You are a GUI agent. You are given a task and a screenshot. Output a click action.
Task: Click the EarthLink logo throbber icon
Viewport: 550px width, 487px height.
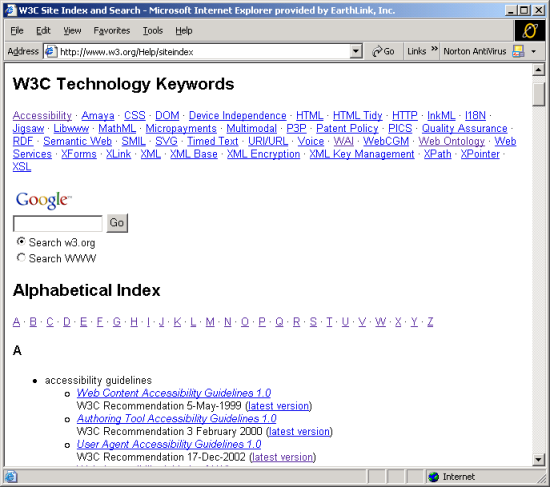pyautogui.click(x=530, y=31)
